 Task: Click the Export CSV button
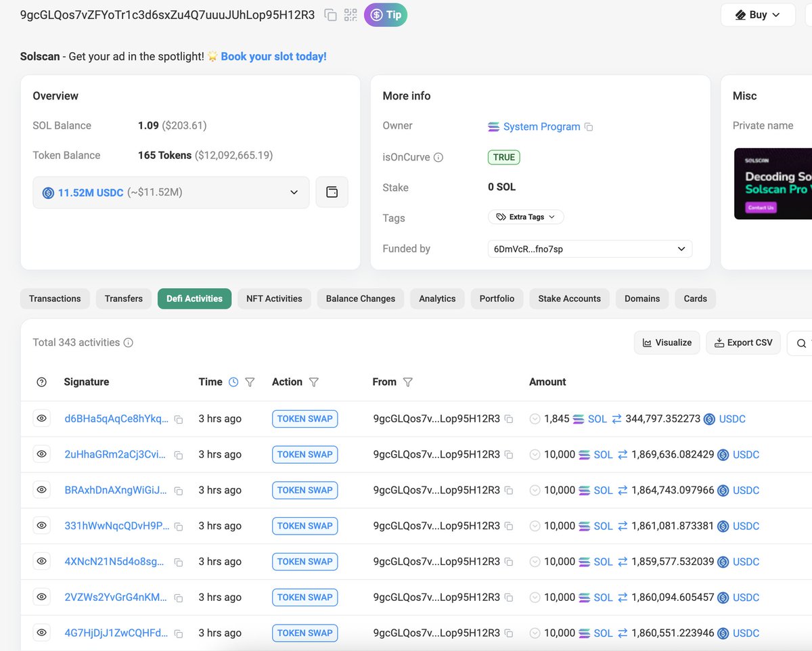pos(743,343)
